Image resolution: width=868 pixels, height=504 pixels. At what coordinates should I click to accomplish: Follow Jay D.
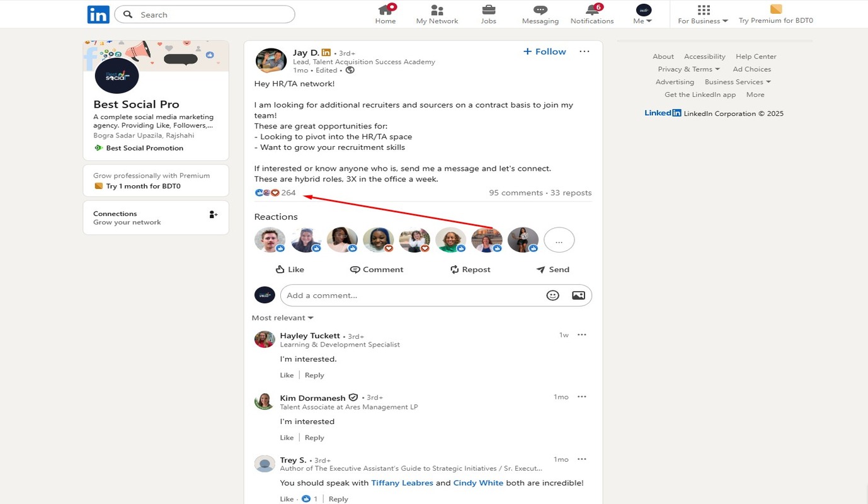(x=545, y=52)
